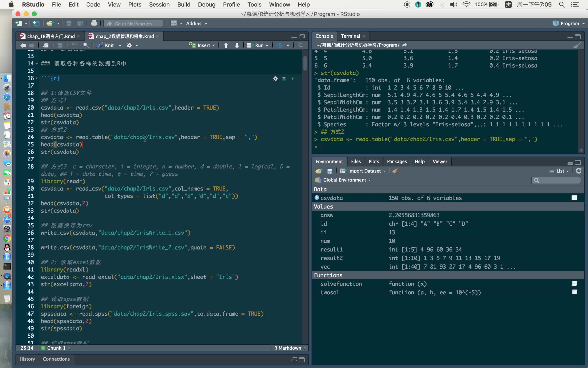
Task: Open chunk options gear at line 16
Action: tap(275, 79)
